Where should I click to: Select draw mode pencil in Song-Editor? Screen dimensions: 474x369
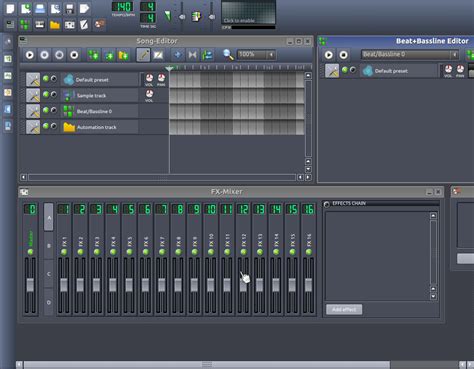tap(143, 55)
